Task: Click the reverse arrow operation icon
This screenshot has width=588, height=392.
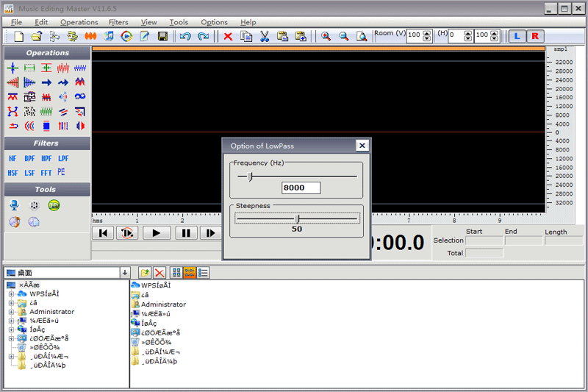Action: 13,126
